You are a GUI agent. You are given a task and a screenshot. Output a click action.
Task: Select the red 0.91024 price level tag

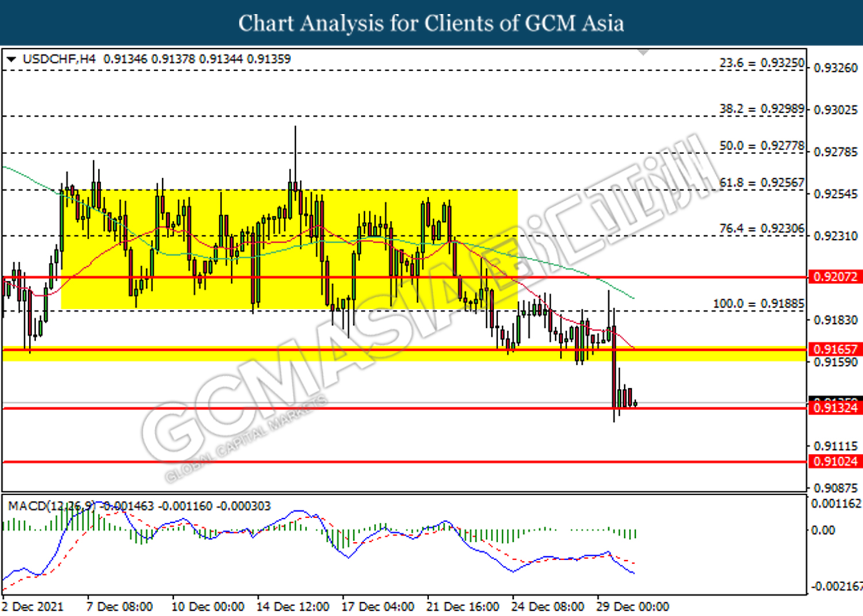tap(835, 461)
